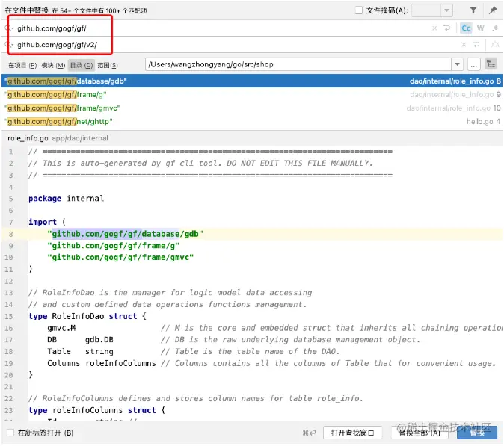This screenshot has width=504, height=446.
Task: Browse for directory with ... button
Action: point(473,64)
